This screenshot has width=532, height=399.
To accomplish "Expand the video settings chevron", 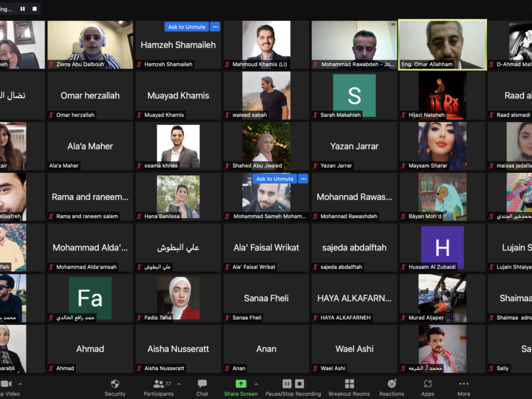I will [20, 384].
